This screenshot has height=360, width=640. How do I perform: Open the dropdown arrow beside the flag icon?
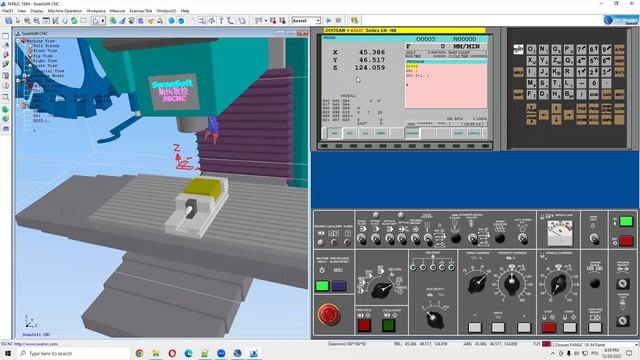pos(265,20)
